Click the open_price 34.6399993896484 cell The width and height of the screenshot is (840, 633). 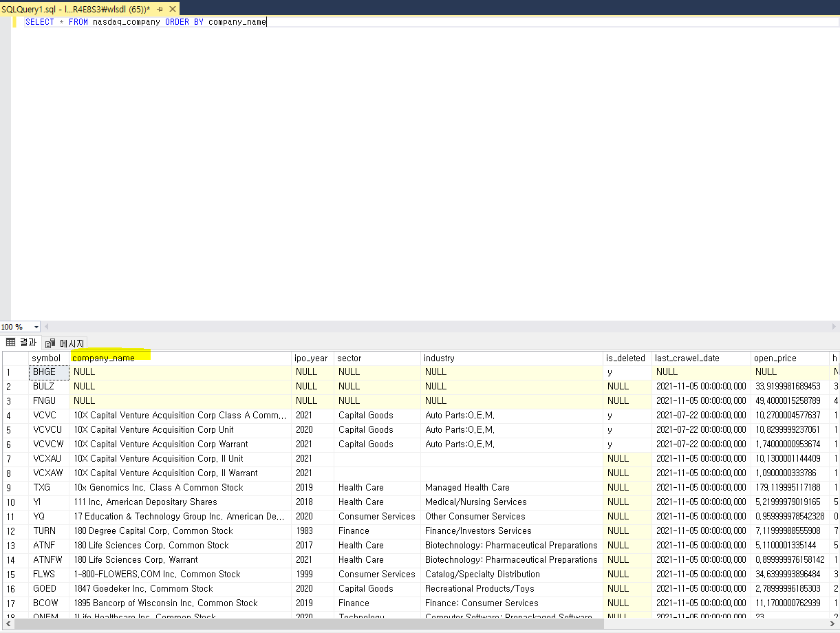790,575
